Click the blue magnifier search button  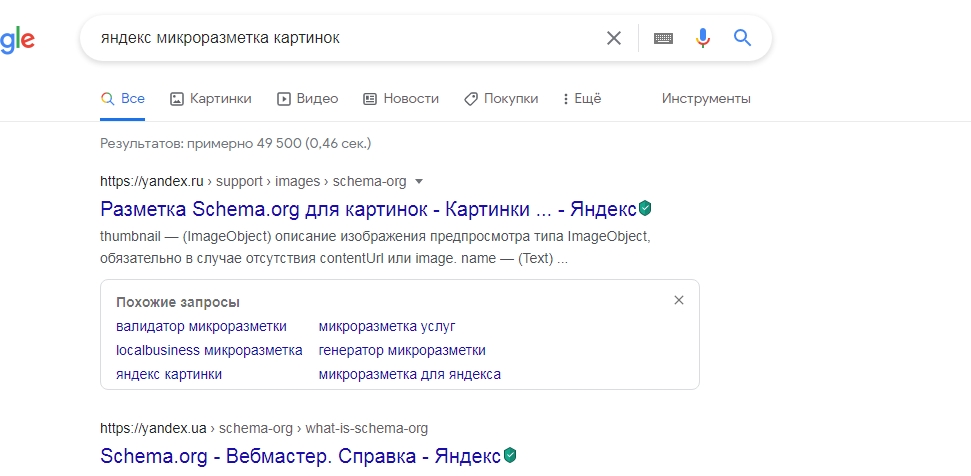pos(742,38)
